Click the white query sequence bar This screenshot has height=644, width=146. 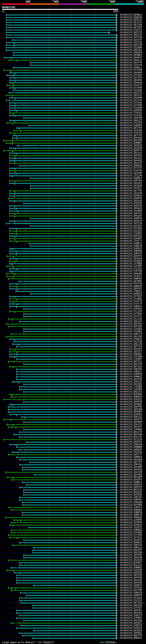[60, 10]
